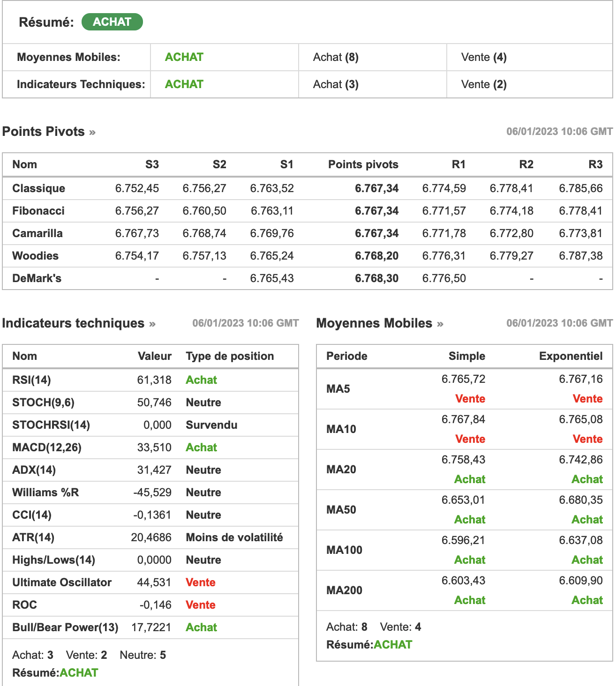The height and width of the screenshot is (686, 616).
Task: Open the Indicateurs techniques section link
Action: coord(73,323)
